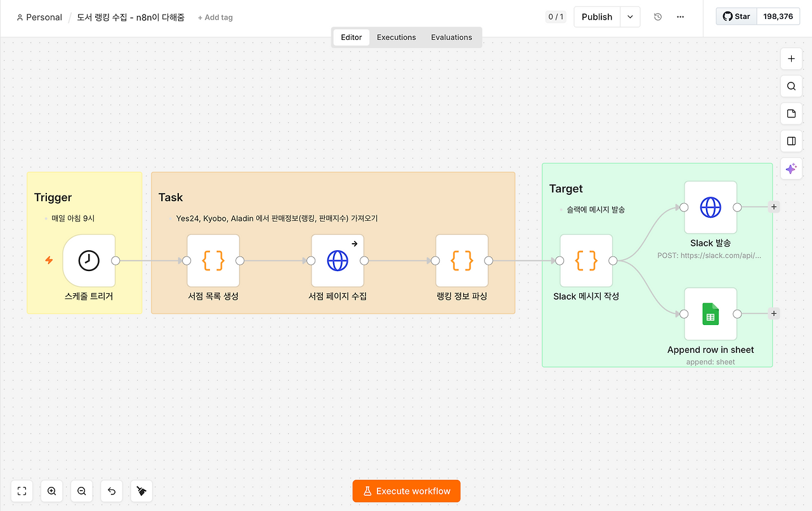The image size is (812, 511).
Task: Click the Target sticky note heading
Action: 566,189
